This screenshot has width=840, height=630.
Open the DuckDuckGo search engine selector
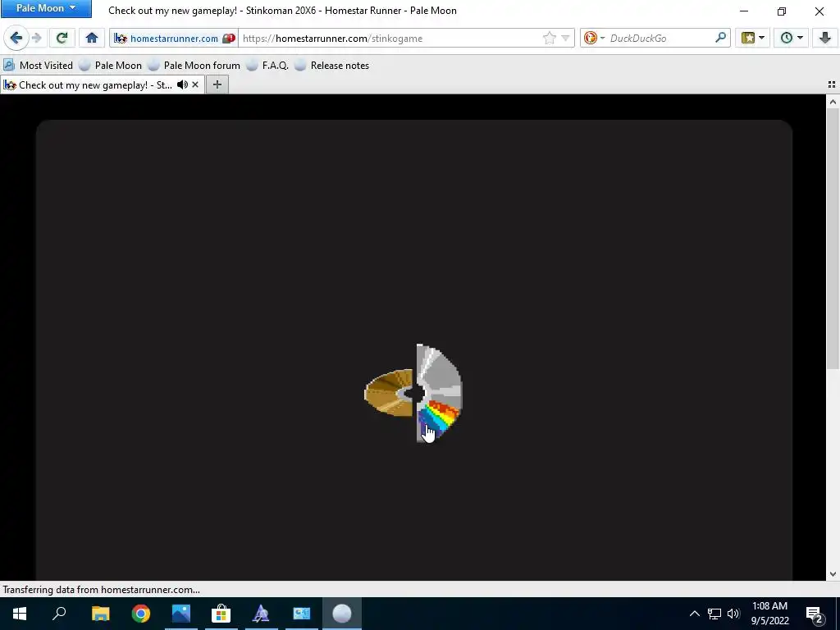tap(594, 38)
